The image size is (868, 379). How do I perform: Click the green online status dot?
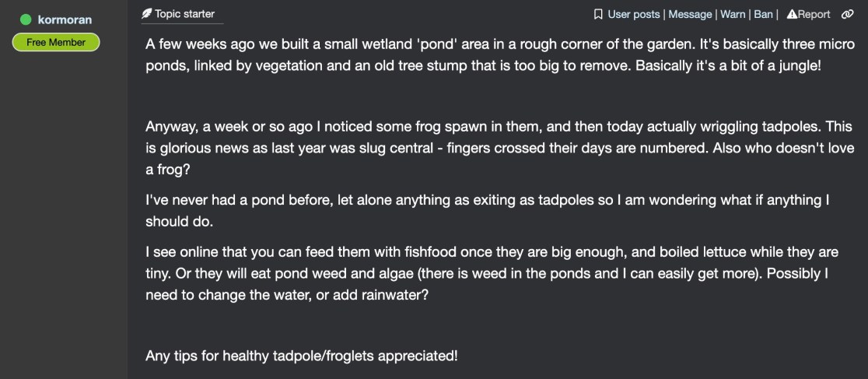26,19
